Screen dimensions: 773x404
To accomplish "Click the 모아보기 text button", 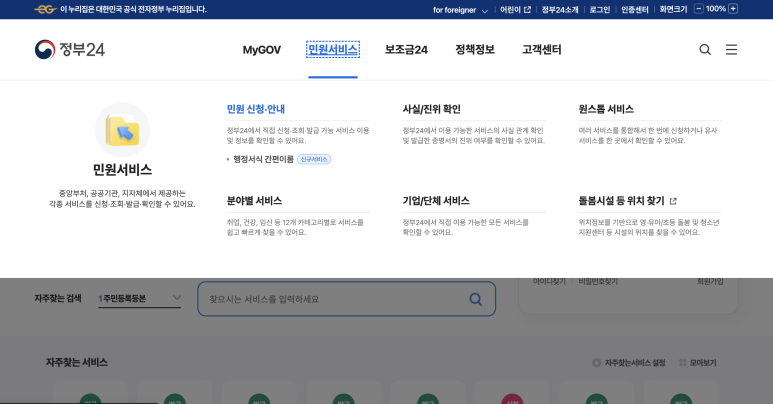I will click(703, 363).
